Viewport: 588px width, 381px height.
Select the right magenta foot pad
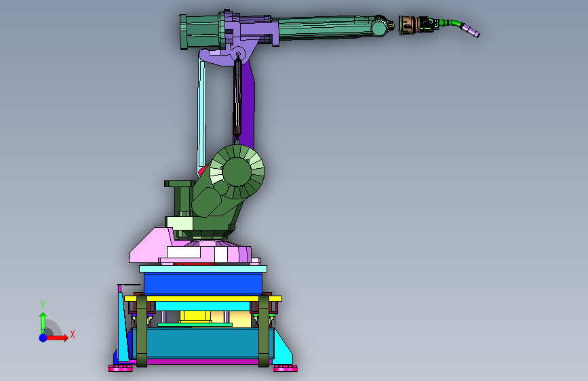coord(286,369)
